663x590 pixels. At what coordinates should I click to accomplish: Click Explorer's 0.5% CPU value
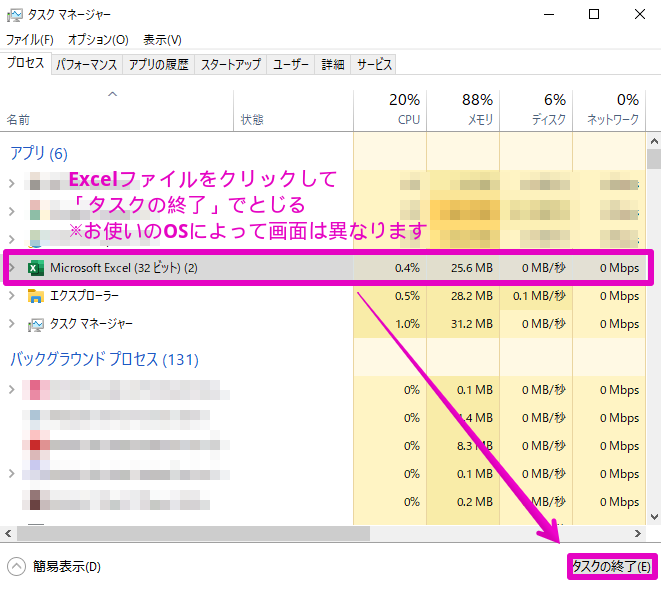(x=407, y=296)
